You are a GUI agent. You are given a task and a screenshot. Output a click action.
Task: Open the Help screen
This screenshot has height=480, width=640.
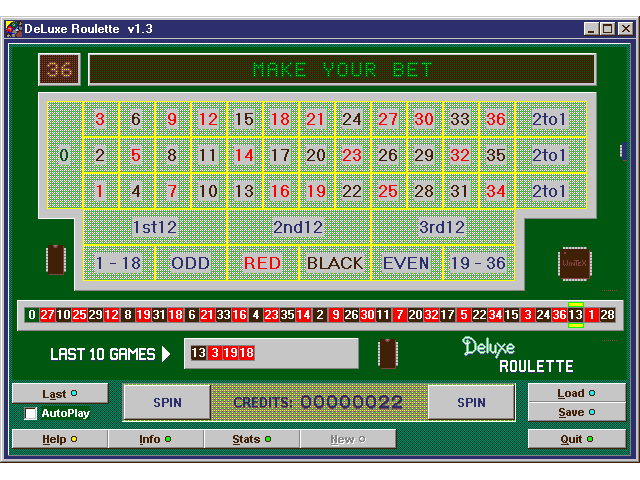tap(59, 439)
